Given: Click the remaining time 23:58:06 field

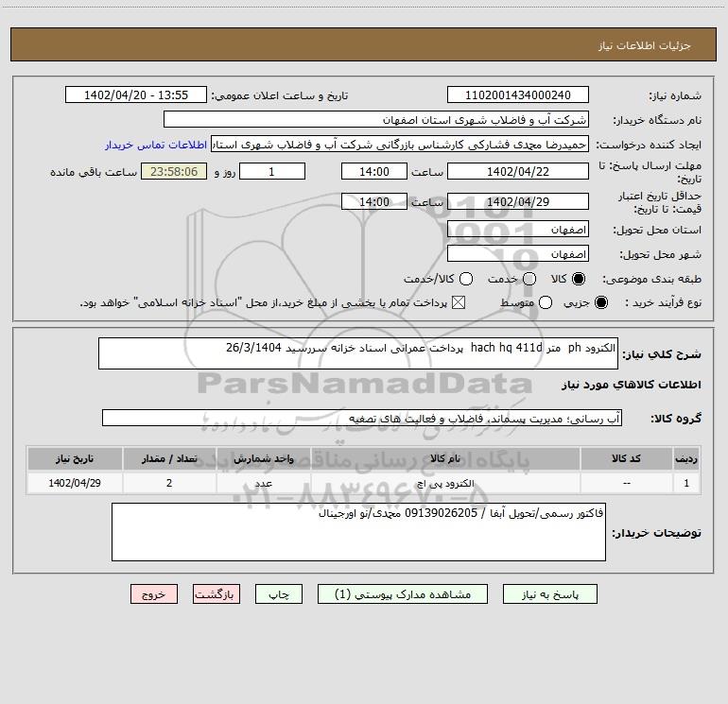Looking at the screenshot, I should (x=174, y=171).
